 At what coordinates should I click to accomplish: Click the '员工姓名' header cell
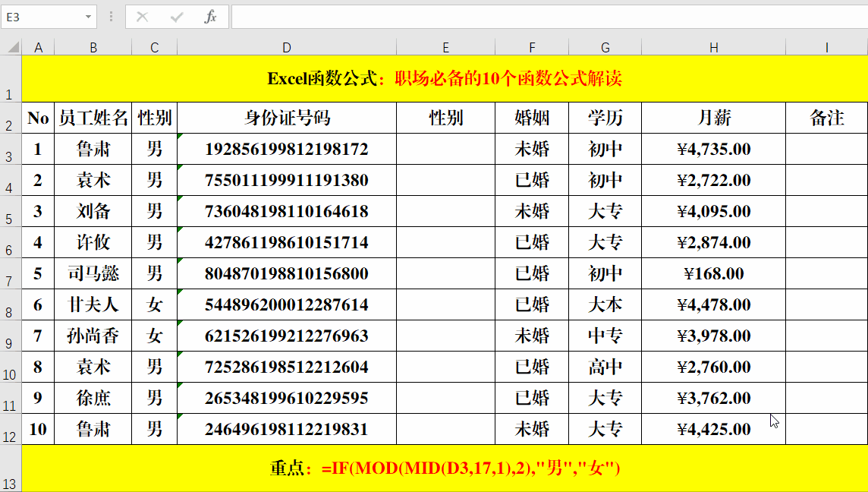93,118
